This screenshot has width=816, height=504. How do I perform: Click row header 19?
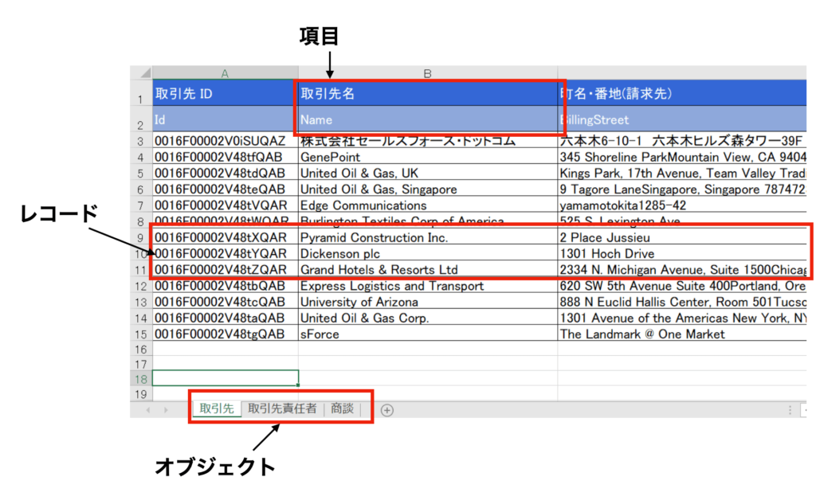140,394
